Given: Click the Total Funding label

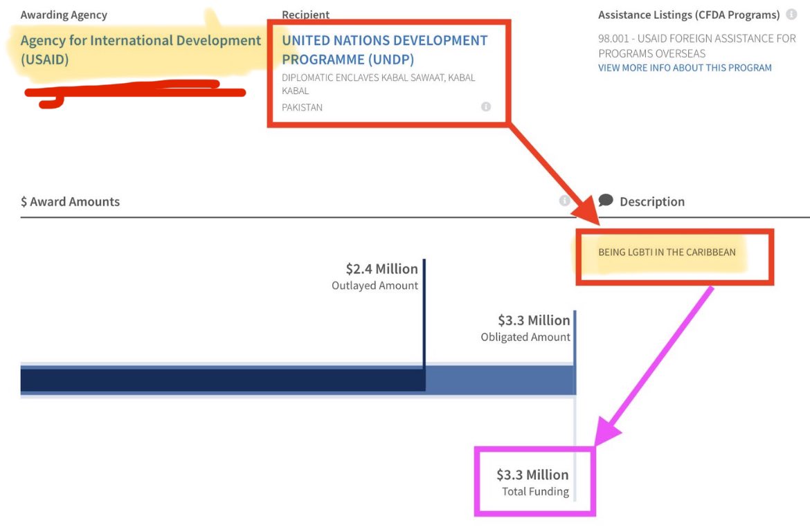Looking at the screenshot, I should point(535,492).
